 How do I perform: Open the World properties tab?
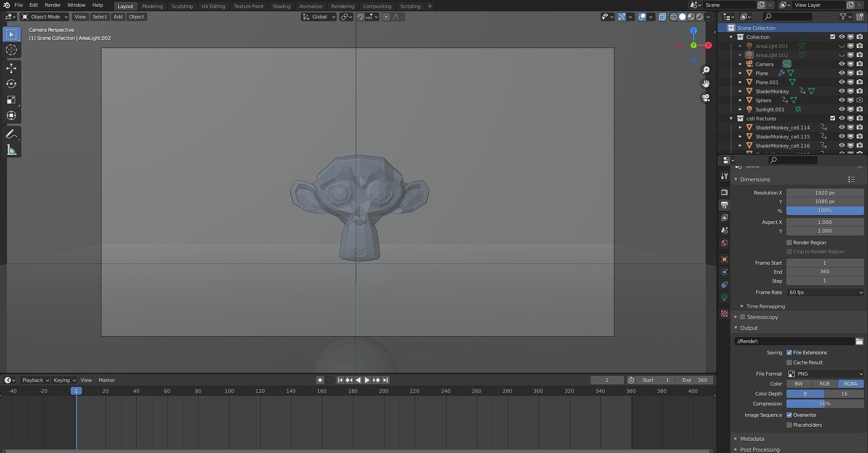click(724, 243)
